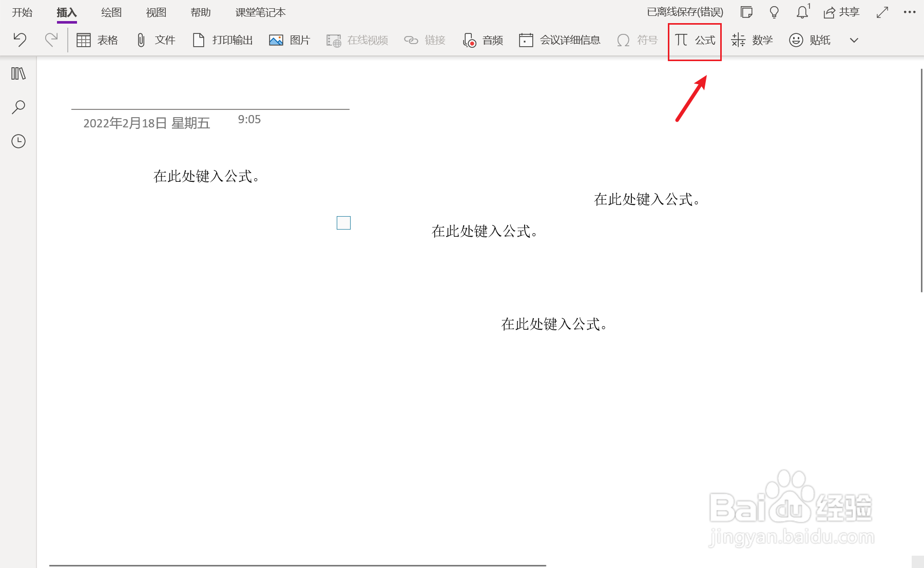Switch to the 开始 (Home) tab

22,12
